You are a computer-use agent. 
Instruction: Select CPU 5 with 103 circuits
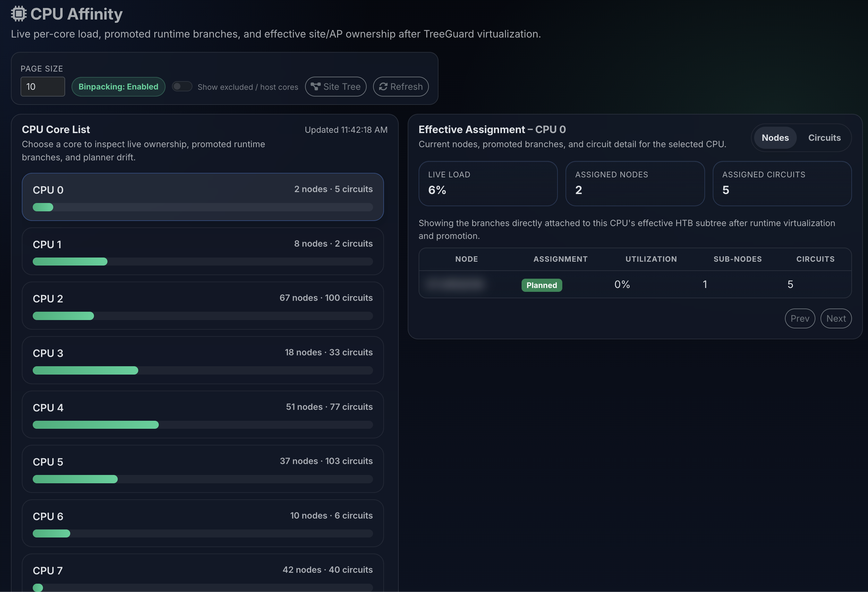203,469
